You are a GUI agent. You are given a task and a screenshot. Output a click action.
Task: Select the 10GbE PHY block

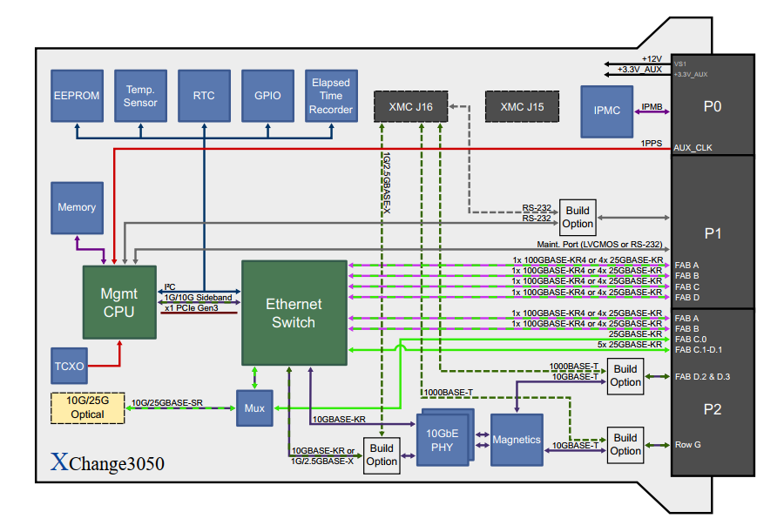pyautogui.click(x=443, y=440)
